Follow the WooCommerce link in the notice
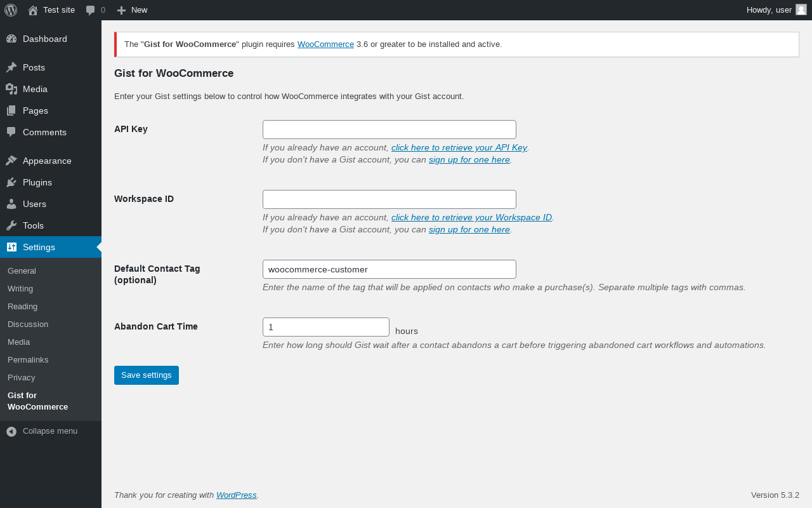This screenshot has width=812, height=508. click(x=325, y=44)
